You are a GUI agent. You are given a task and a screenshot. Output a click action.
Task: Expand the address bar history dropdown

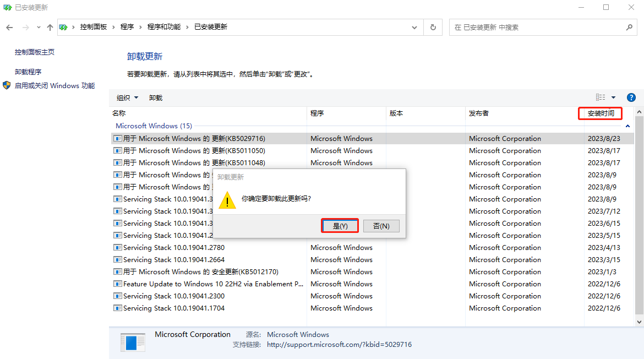pos(414,27)
